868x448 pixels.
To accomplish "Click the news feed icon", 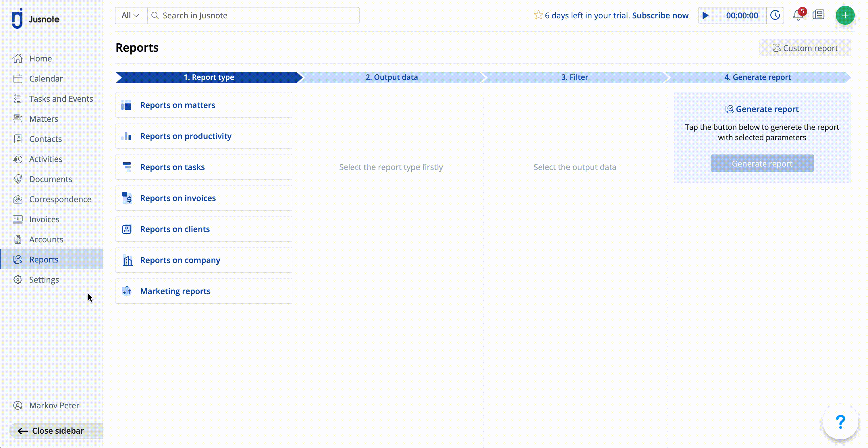I will tap(819, 15).
